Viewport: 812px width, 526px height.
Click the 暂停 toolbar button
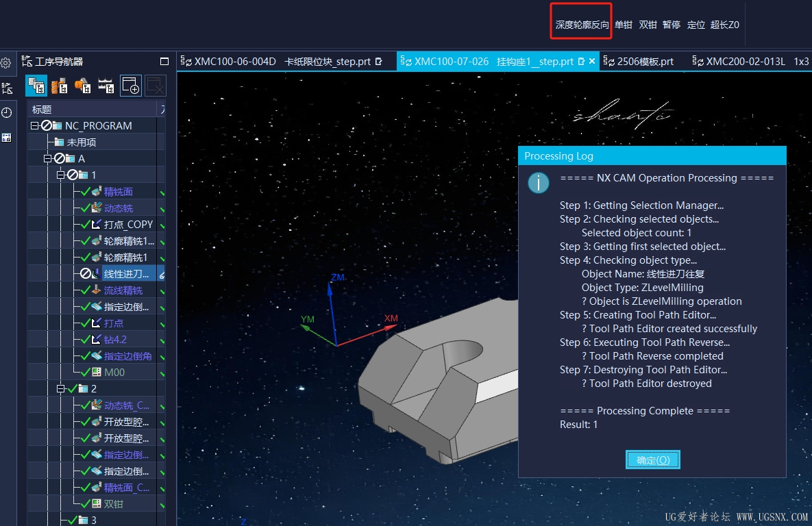point(671,25)
